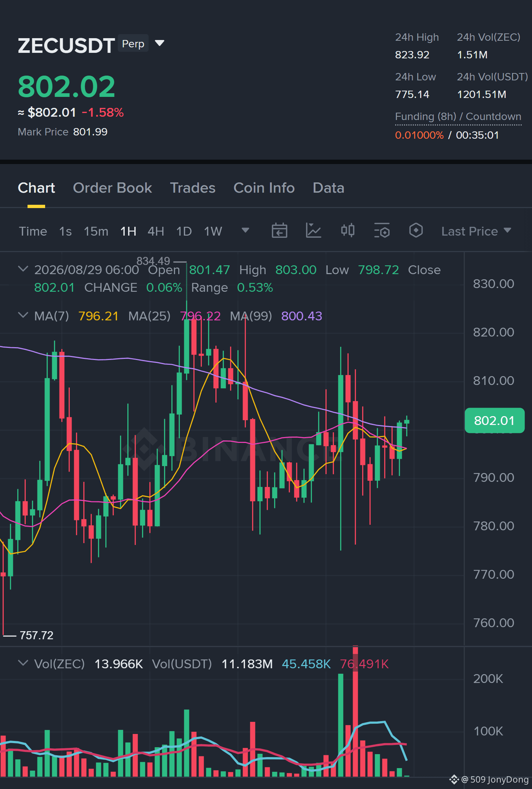Viewport: 532px width, 789px height.
Task: Open the ZECUSDT pair selector arrow
Action: tap(160, 43)
